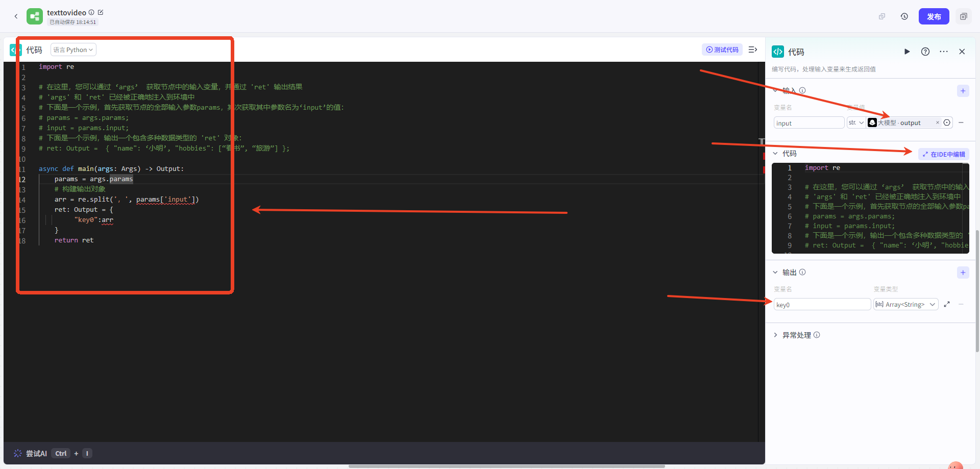Remove the 大模型 output reference with x
The width and height of the screenshot is (980, 469).
tap(937, 122)
